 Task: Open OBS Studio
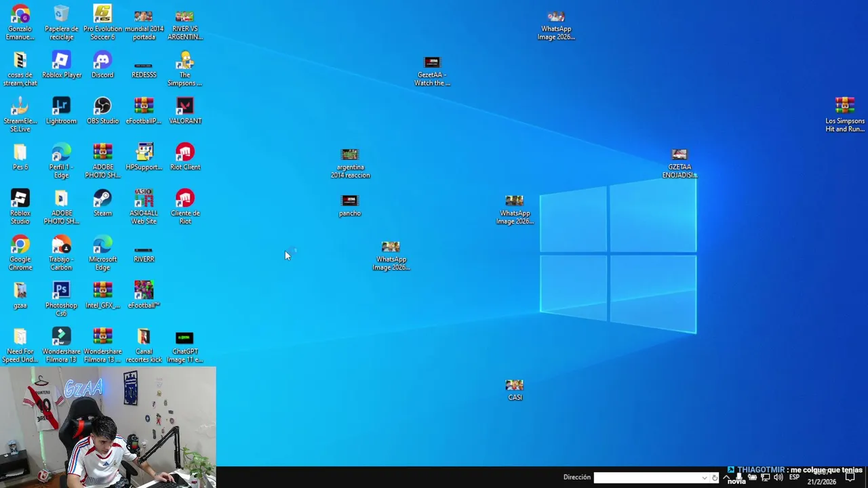pos(102,110)
